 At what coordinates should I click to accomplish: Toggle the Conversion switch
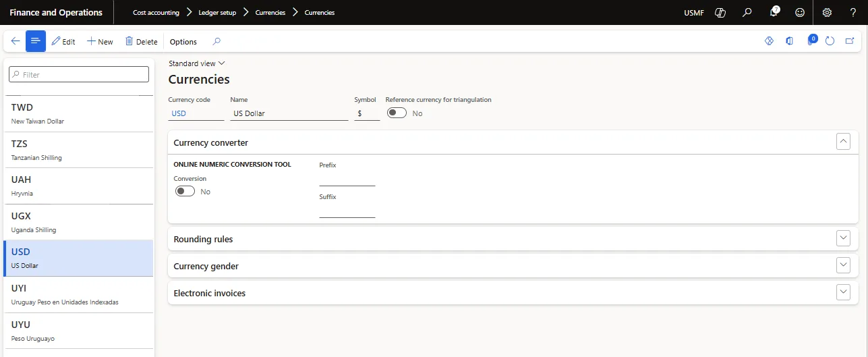[x=185, y=191]
